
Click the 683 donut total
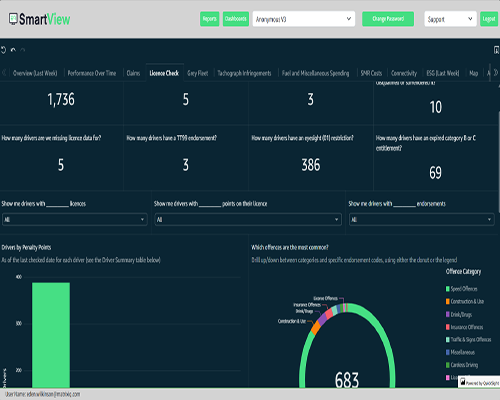tap(347, 380)
